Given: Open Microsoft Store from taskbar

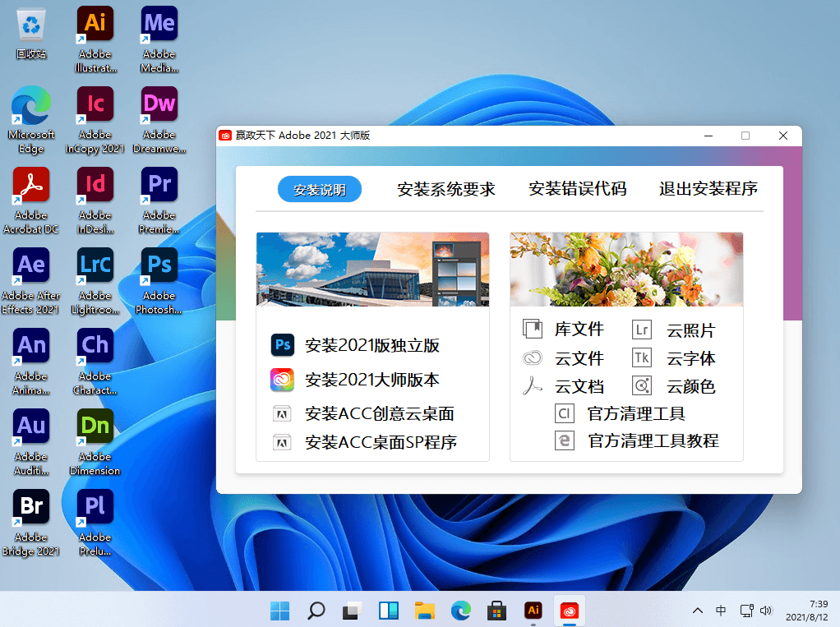Looking at the screenshot, I should click(x=497, y=611).
